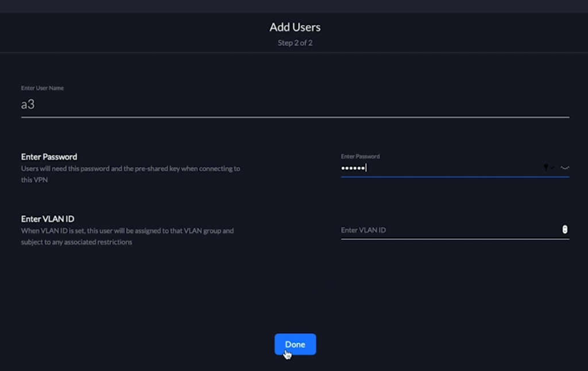Click the blue Done button
The height and width of the screenshot is (371, 588).
pyautogui.click(x=295, y=344)
